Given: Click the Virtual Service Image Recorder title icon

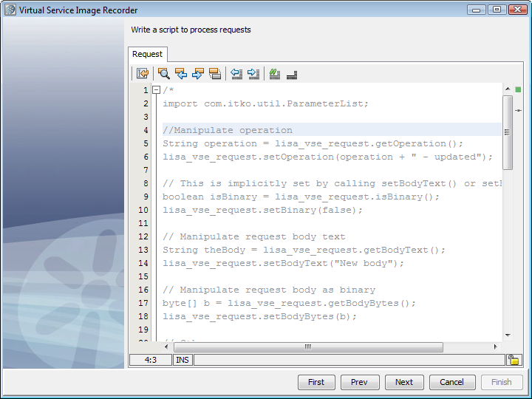Looking at the screenshot, I should point(10,10).
